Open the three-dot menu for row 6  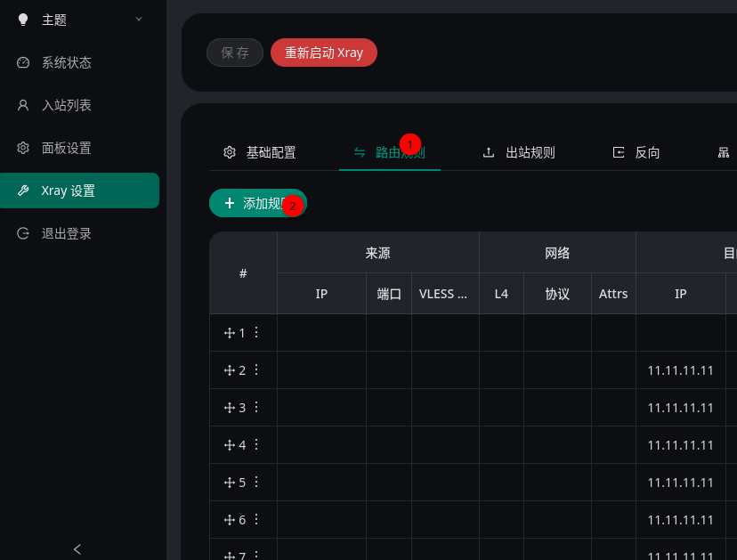point(256,519)
